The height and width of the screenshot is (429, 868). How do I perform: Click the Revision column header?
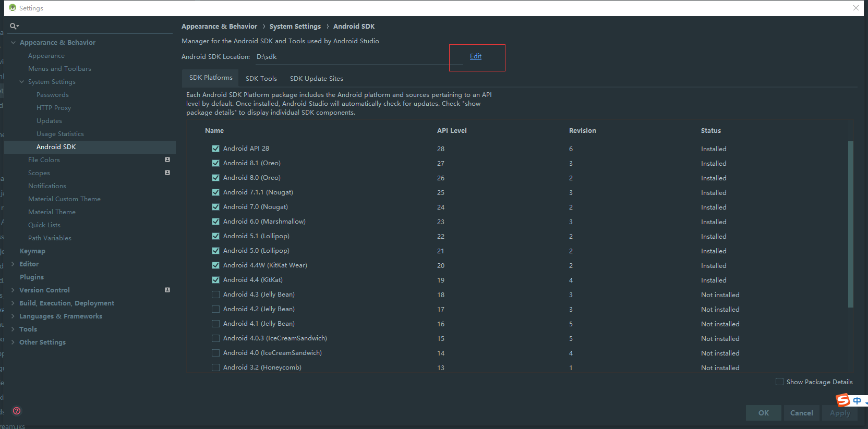pyautogui.click(x=582, y=131)
